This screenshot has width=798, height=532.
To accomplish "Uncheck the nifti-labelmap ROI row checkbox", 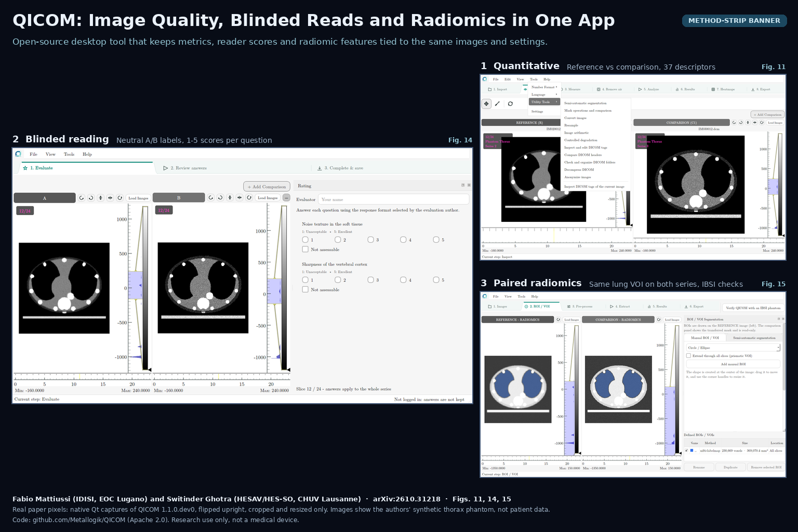I will tap(686, 450).
